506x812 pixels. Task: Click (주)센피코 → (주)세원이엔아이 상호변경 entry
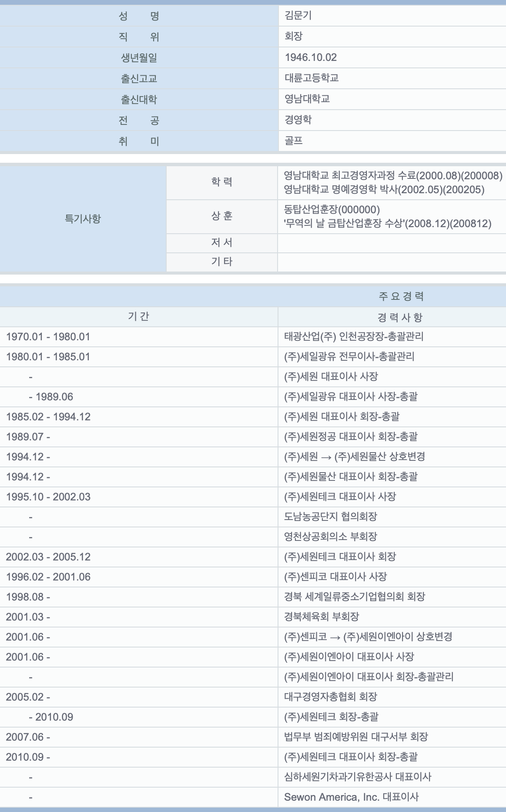[x=368, y=637]
